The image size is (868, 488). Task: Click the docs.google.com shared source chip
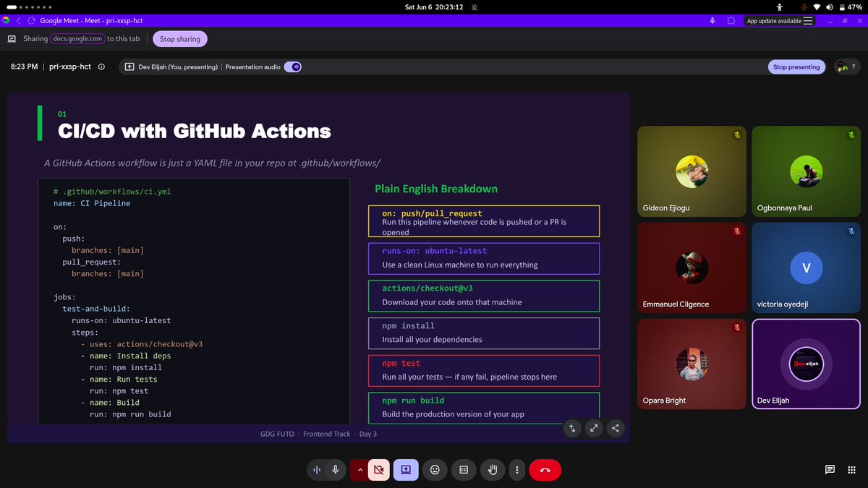point(78,39)
